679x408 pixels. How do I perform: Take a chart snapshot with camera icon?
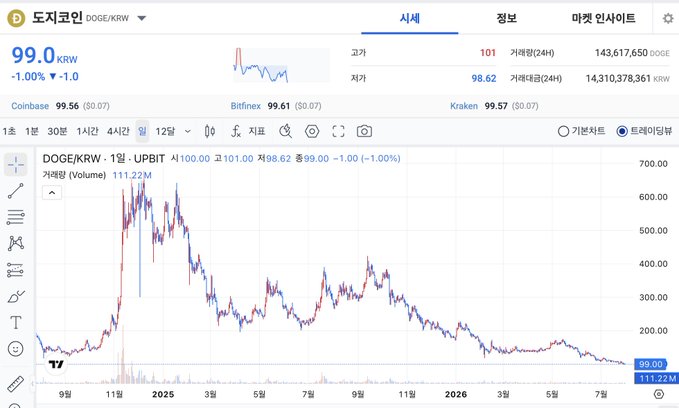pos(364,131)
